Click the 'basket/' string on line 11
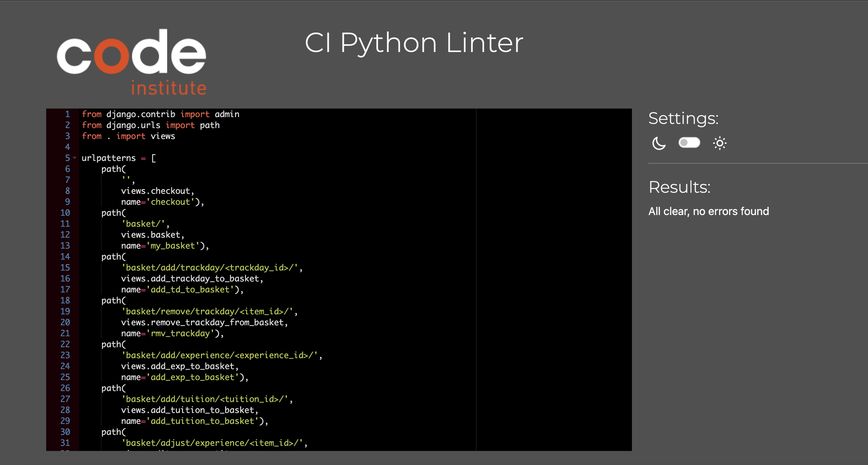The height and width of the screenshot is (465, 868). click(143, 224)
